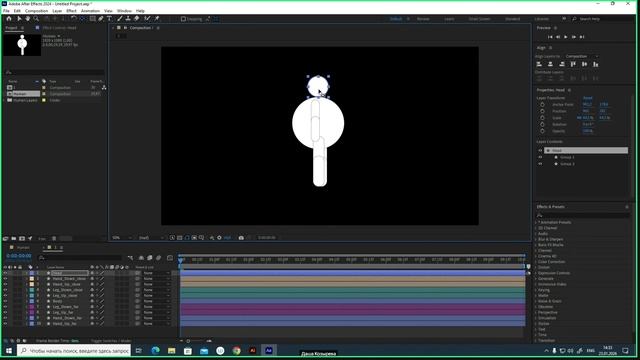The height and width of the screenshot is (360, 640).
Task: Expand the Distort effects category
Action: 536,267
